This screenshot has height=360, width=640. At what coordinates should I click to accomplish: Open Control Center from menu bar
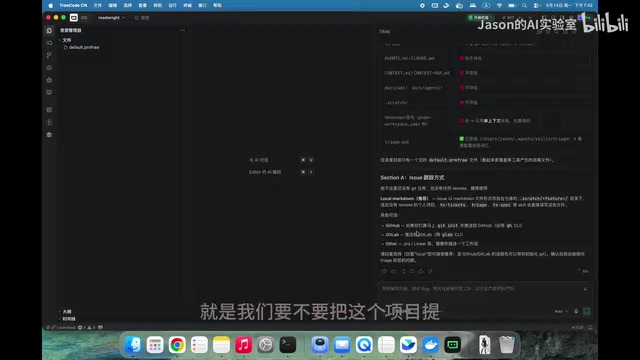[536, 5]
